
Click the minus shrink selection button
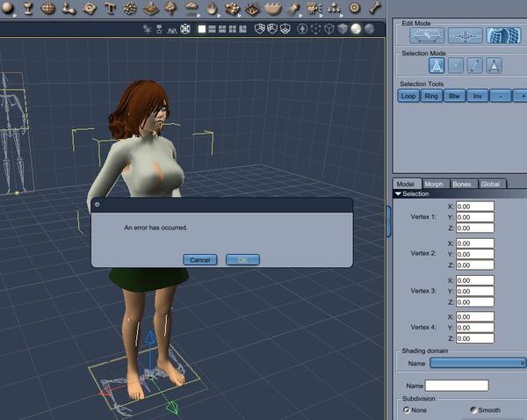[501, 96]
